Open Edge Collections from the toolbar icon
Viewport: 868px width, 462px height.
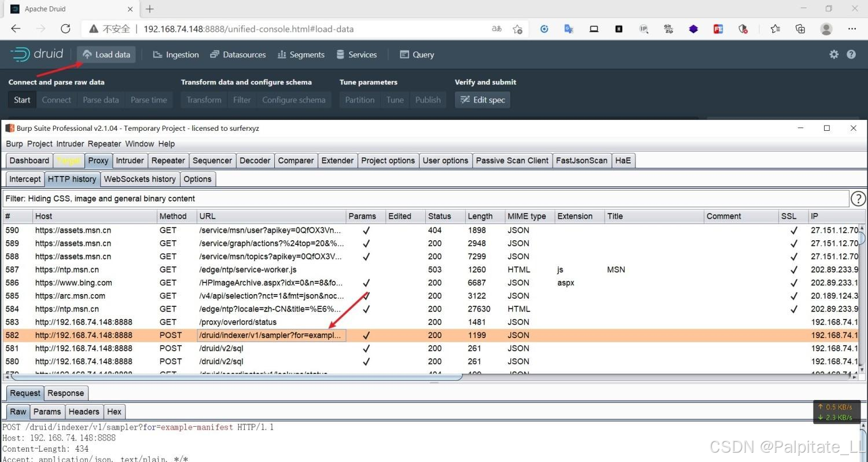(800, 28)
